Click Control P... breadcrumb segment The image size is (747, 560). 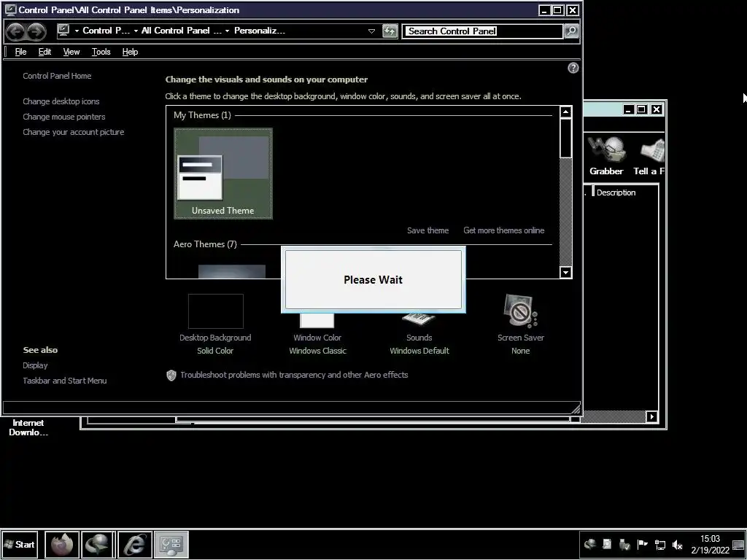[106, 31]
